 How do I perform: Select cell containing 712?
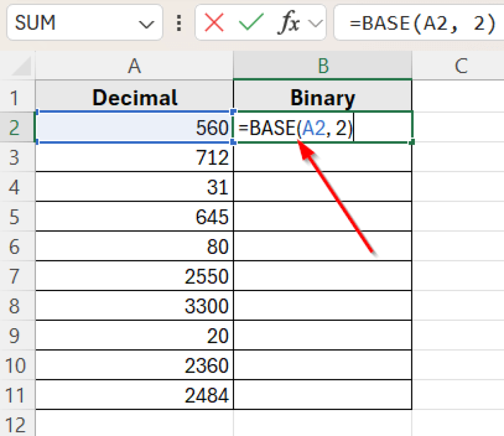[134, 157]
